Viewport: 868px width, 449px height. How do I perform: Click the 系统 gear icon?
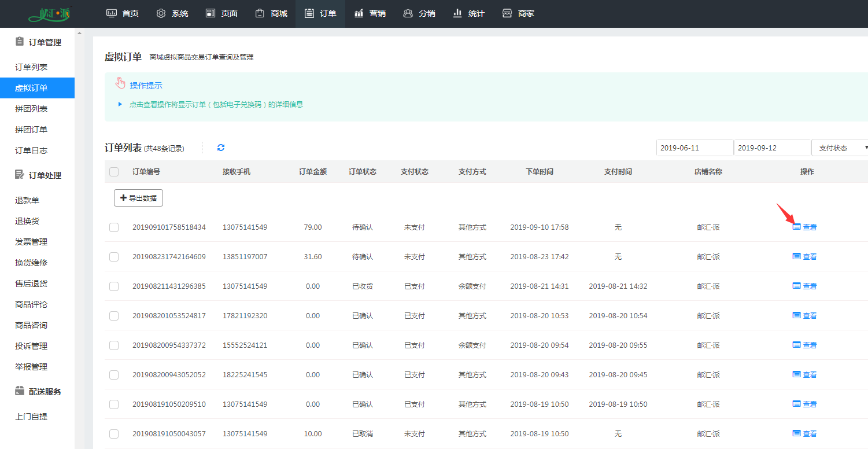click(x=161, y=13)
